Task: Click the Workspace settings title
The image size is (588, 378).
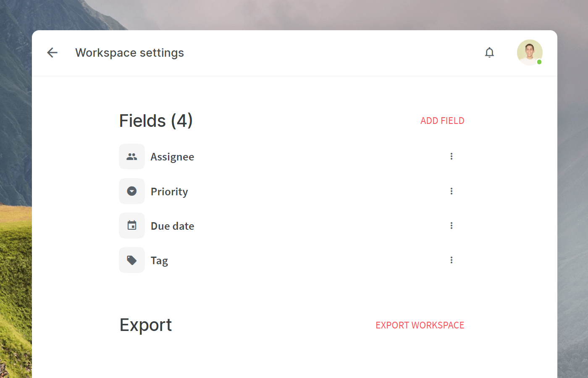Action: (129, 53)
